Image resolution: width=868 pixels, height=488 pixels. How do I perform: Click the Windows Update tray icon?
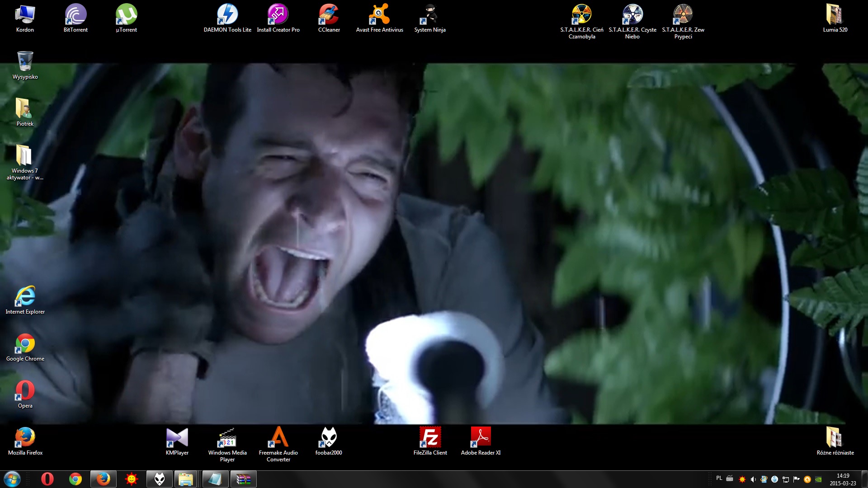click(764, 479)
